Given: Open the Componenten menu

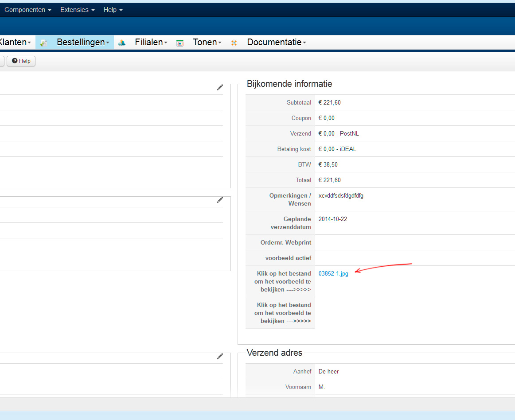Looking at the screenshot, I should 27,10.
